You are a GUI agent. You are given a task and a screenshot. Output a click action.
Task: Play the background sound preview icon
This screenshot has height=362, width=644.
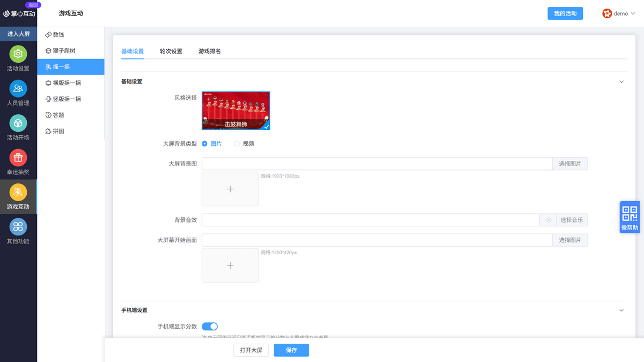(548, 220)
